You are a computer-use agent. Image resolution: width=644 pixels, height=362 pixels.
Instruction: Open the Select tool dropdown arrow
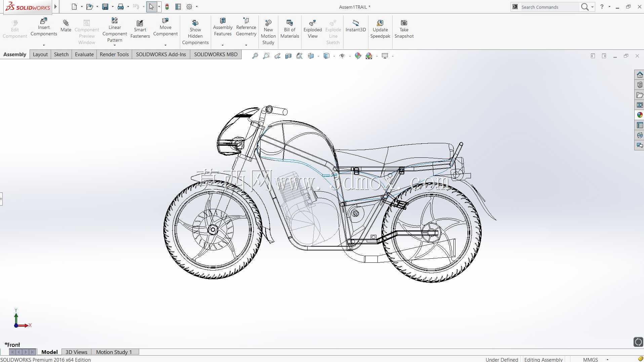159,7
